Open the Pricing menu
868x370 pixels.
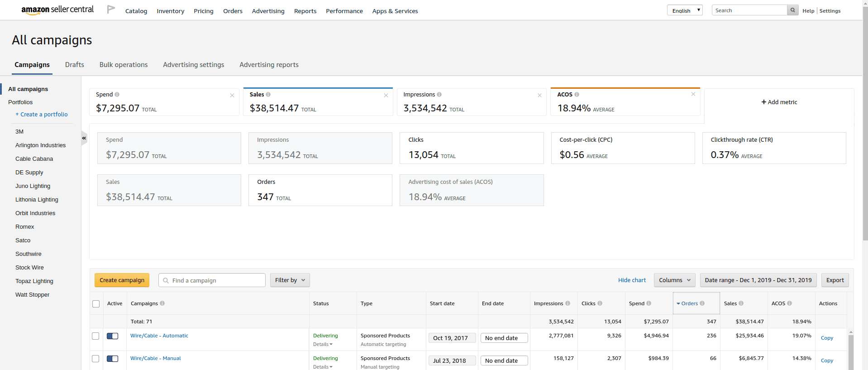coord(204,11)
